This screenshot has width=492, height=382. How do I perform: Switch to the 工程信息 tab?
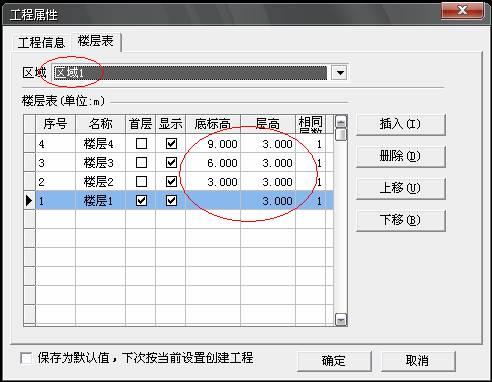(41, 43)
